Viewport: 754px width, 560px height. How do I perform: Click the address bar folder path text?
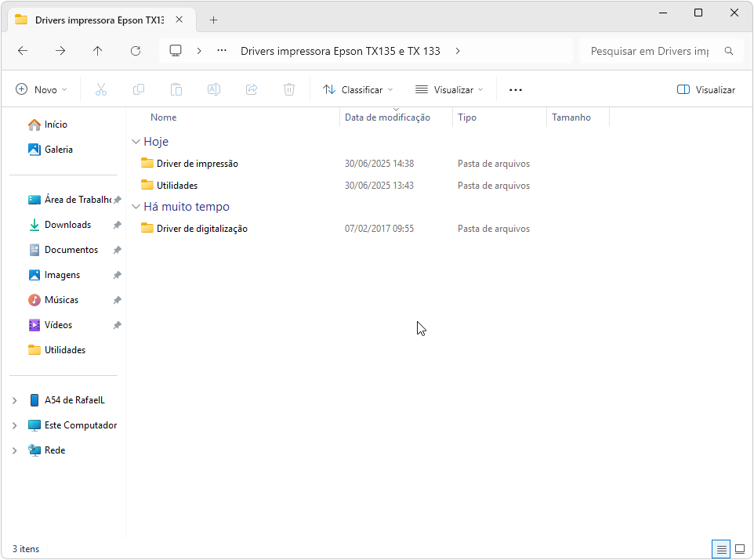click(x=340, y=51)
